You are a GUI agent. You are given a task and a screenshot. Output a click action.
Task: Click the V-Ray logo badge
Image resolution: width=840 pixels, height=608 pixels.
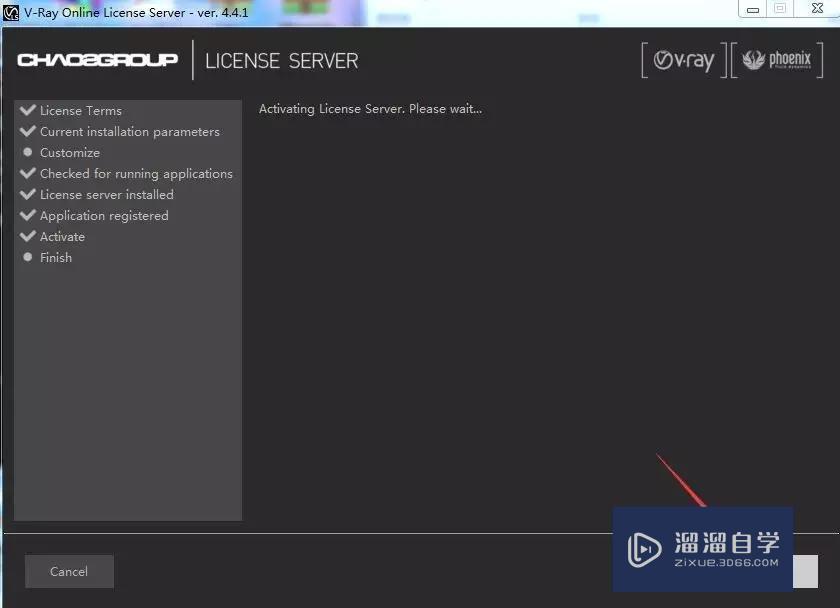(684, 60)
